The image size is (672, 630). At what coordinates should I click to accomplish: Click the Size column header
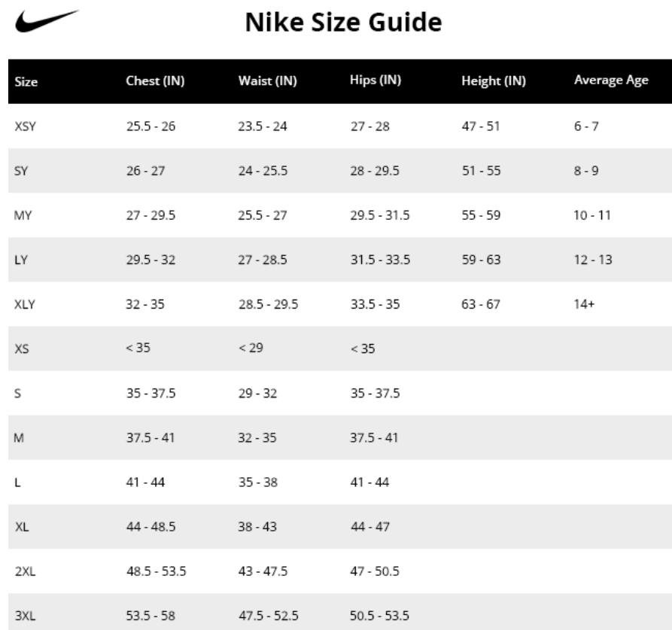coord(26,81)
